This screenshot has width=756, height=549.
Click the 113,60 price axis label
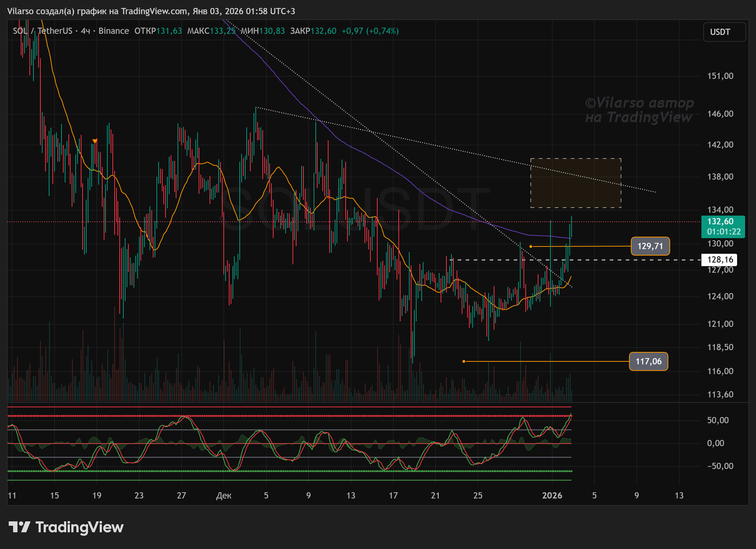720,394
